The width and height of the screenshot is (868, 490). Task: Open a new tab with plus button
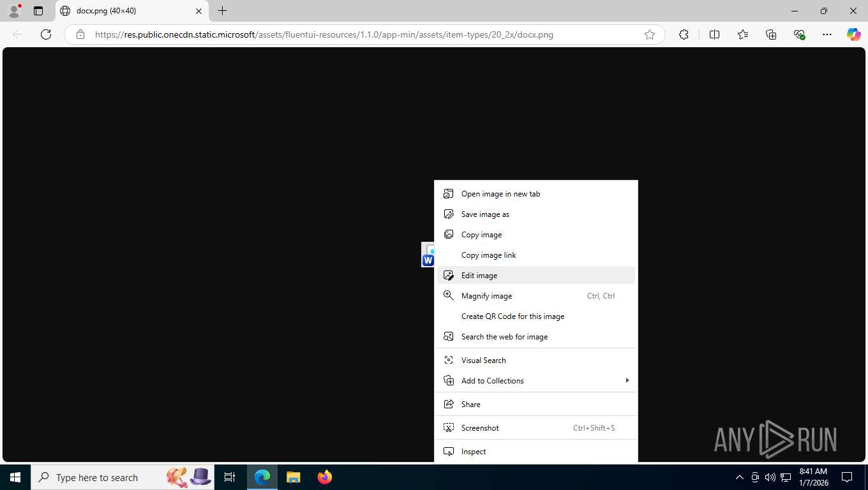click(x=222, y=11)
